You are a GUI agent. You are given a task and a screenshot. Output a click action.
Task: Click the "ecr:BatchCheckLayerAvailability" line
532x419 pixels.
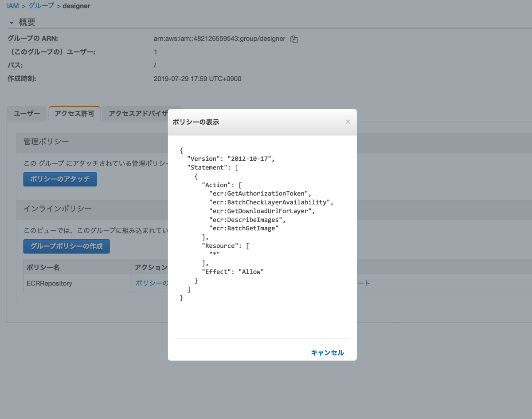coord(271,202)
